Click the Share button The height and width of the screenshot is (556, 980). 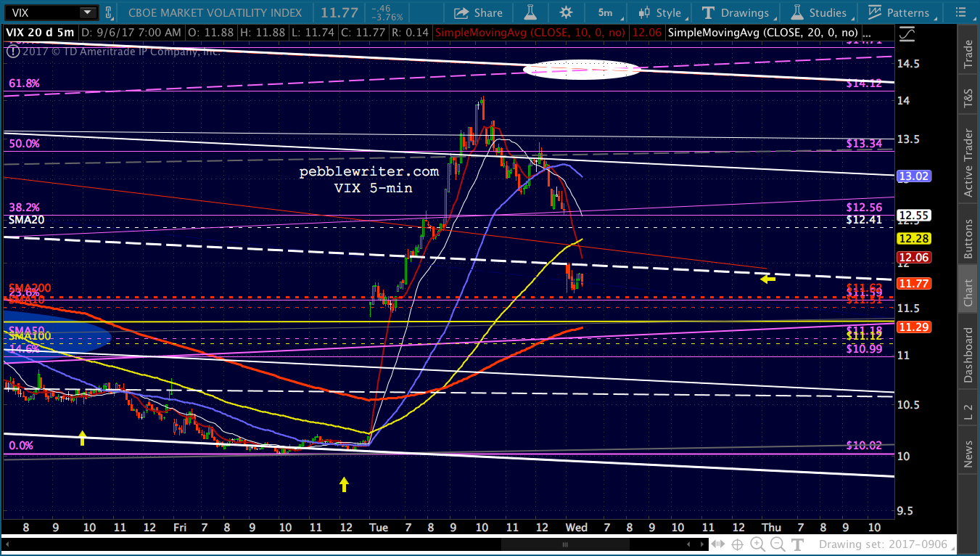(x=478, y=12)
